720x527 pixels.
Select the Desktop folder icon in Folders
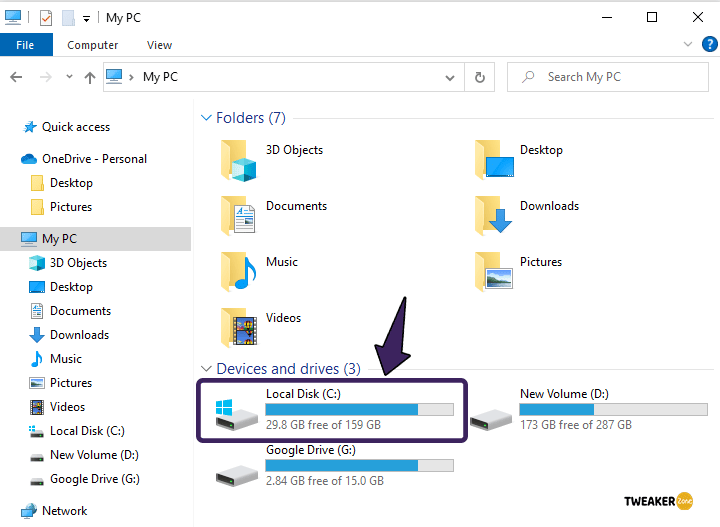[494, 160]
